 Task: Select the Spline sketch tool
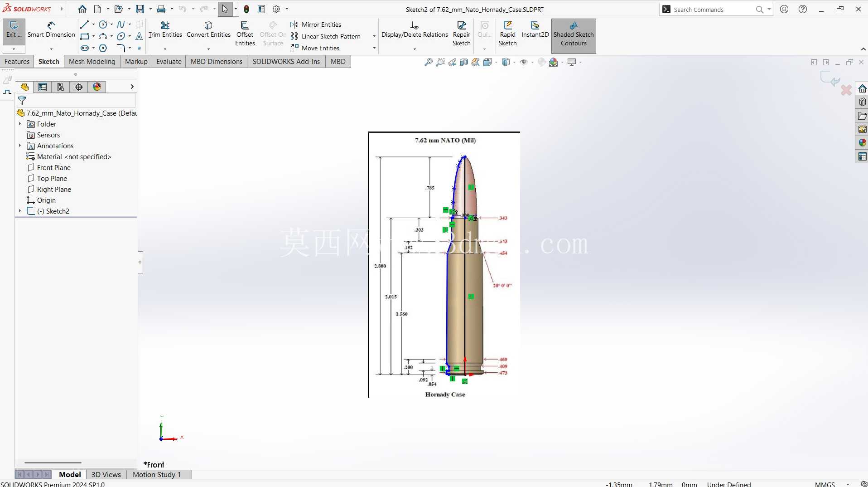point(121,24)
